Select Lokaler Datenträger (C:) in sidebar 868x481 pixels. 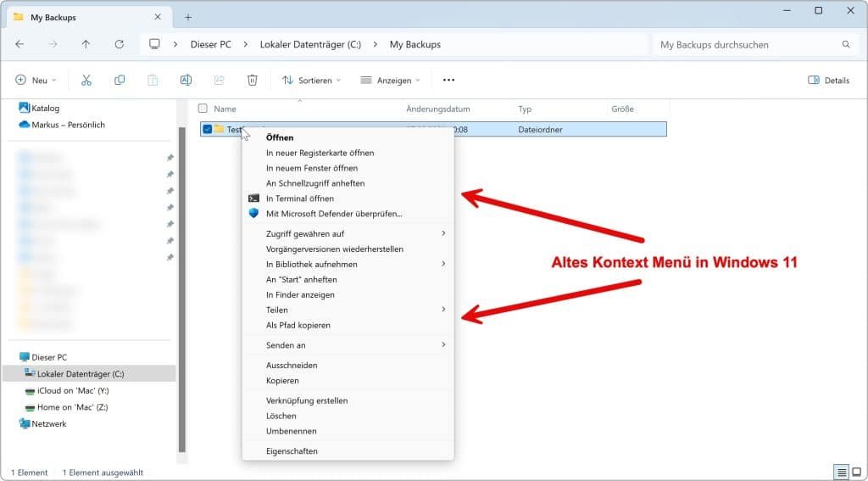tap(88, 374)
